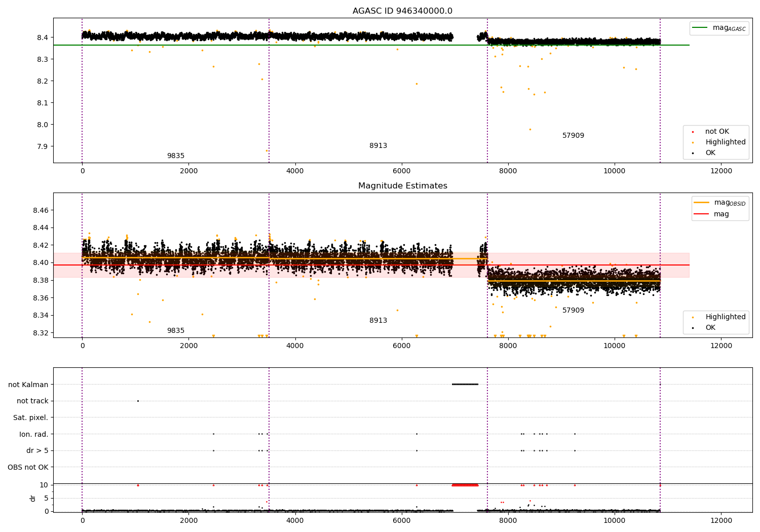
Task: Click y-axis tick '8.3' on top plot
Action: [43, 59]
